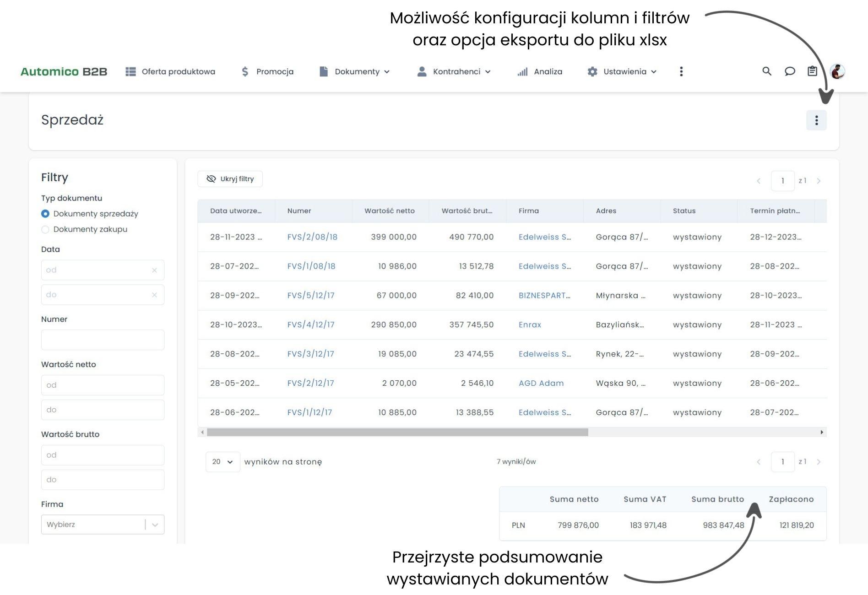This screenshot has height=595, width=868.
Task: Go to Analiza in the navigation bar
Action: tap(540, 71)
